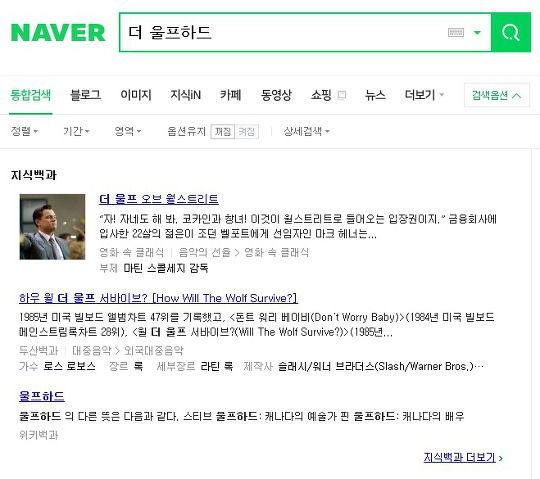Open the How Will The Wolf Survive link
Viewport: 540px width, 479px height.
158,298
